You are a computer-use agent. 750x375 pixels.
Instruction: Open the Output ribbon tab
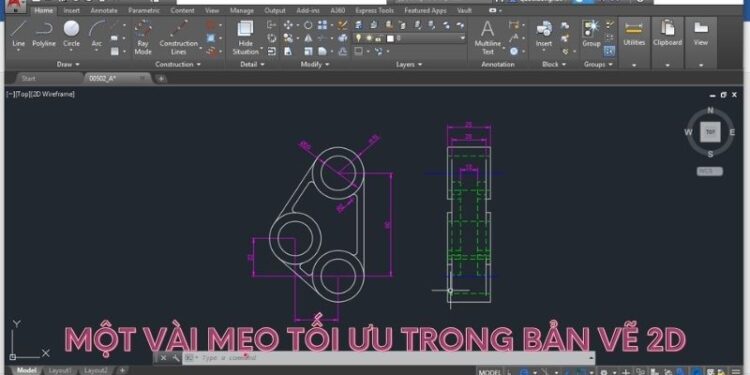pyautogui.click(x=275, y=11)
